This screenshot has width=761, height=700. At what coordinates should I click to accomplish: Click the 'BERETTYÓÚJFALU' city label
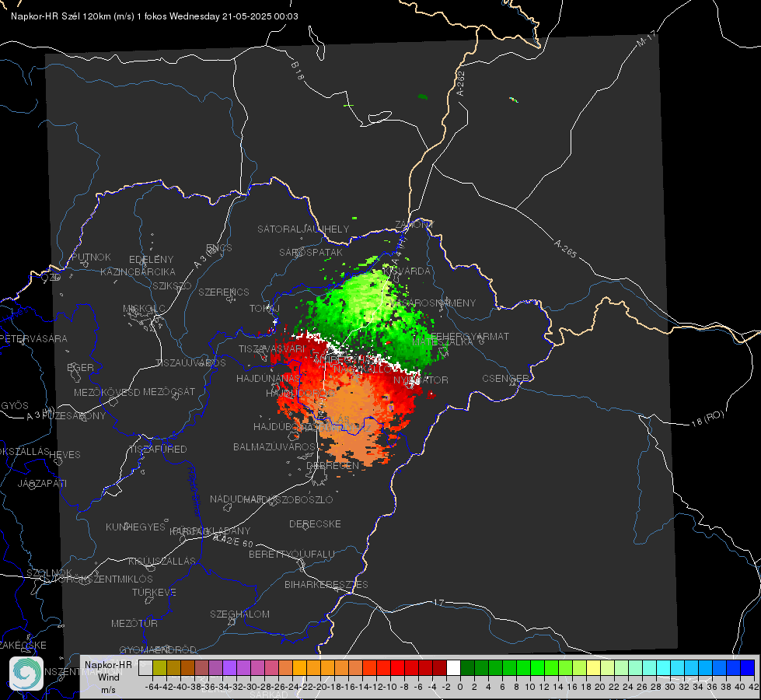point(291,555)
